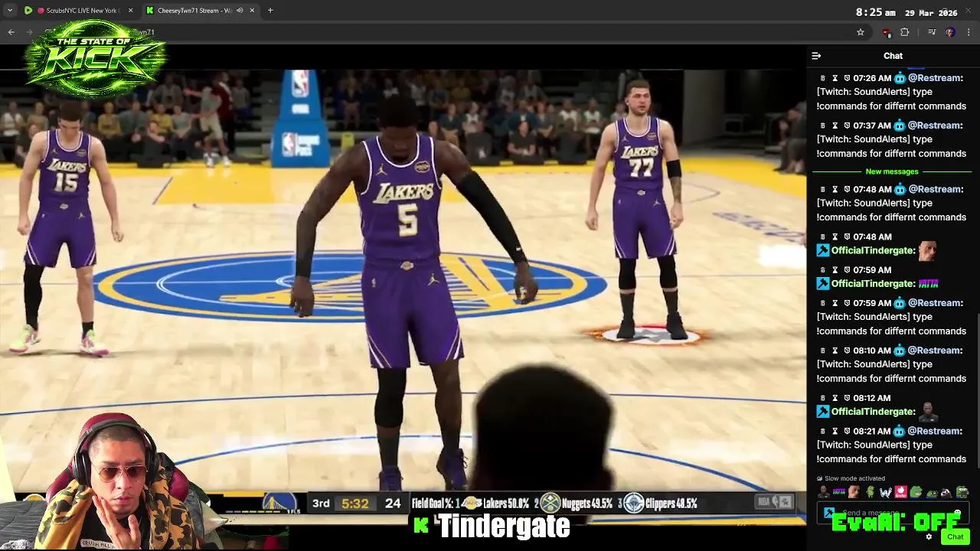Screen dimensions: 980x551
Task: Ban the sender of the 08:12 AM message
Action: [x=847, y=398]
